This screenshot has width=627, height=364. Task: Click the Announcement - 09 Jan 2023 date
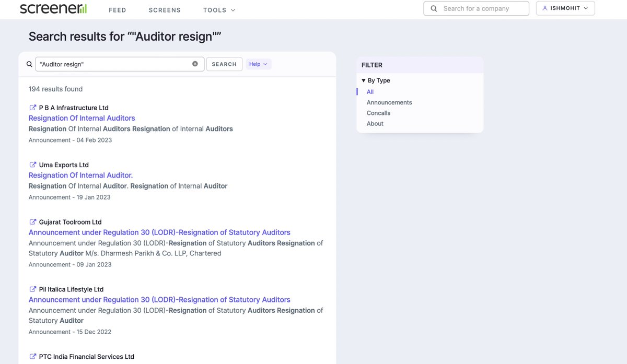tap(70, 264)
